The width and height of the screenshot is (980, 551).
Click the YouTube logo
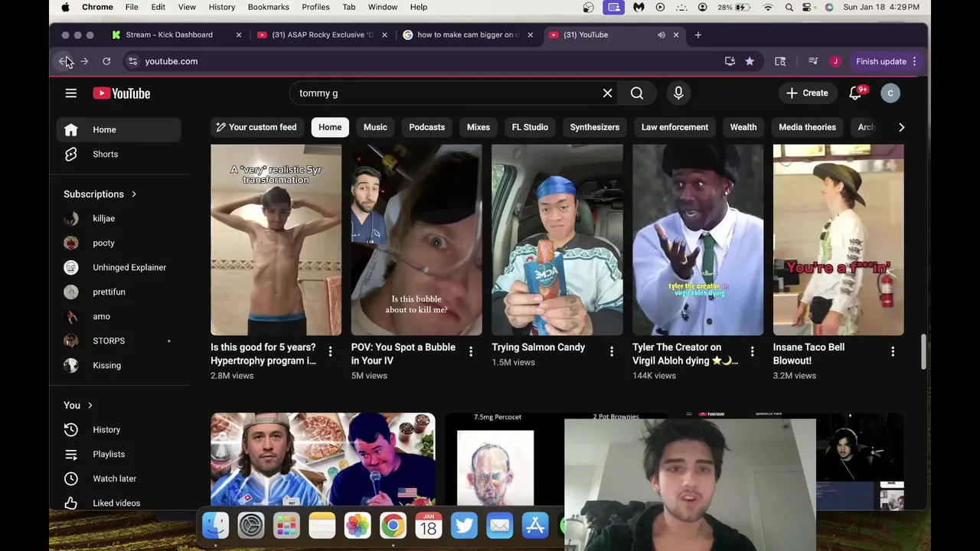pyautogui.click(x=122, y=93)
